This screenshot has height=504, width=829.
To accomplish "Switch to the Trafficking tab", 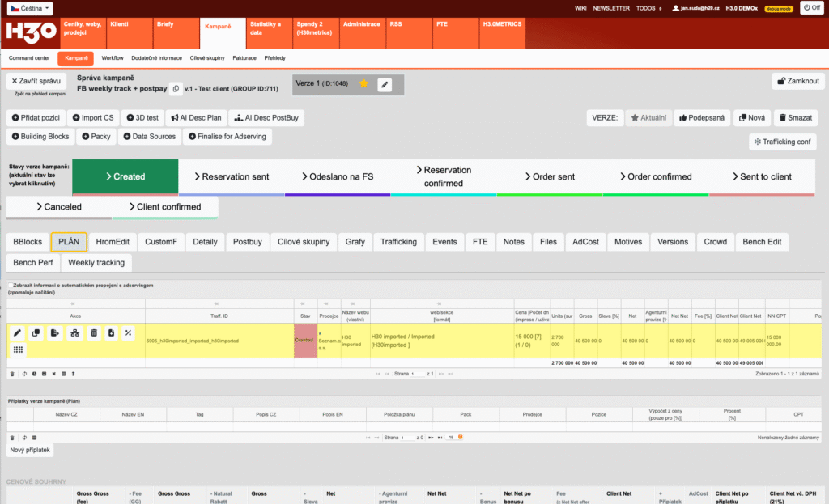I will click(398, 242).
